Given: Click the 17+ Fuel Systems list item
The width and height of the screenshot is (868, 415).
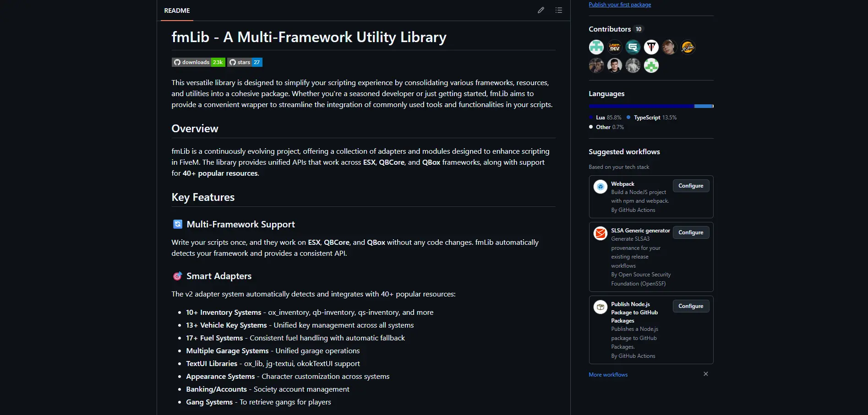Looking at the screenshot, I should 295,338.
